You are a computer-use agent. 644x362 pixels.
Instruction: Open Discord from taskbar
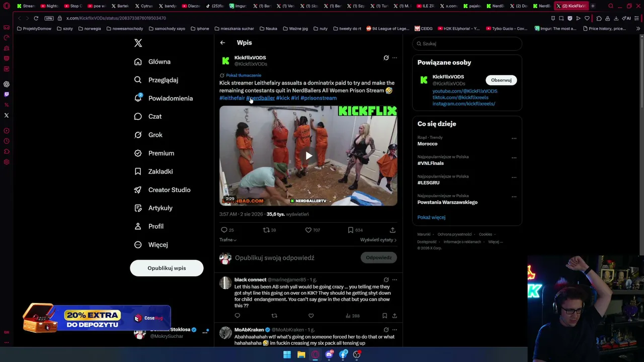tap(329, 354)
